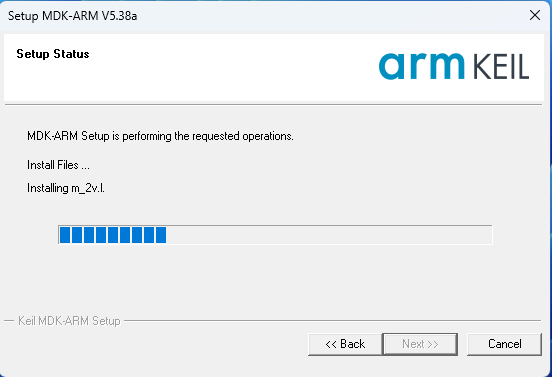Click the 'Install Files ...' status text
Screen dimensions: 552x377
point(58,165)
